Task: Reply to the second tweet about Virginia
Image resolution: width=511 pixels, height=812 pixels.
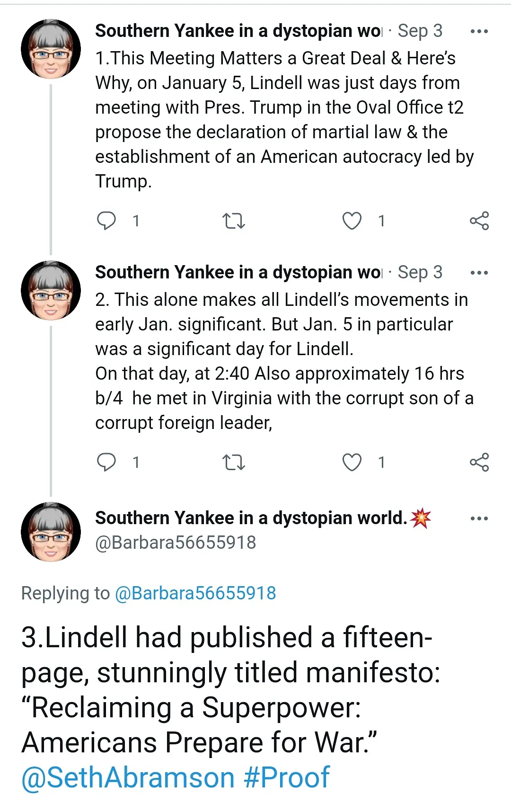Action: coord(106,462)
